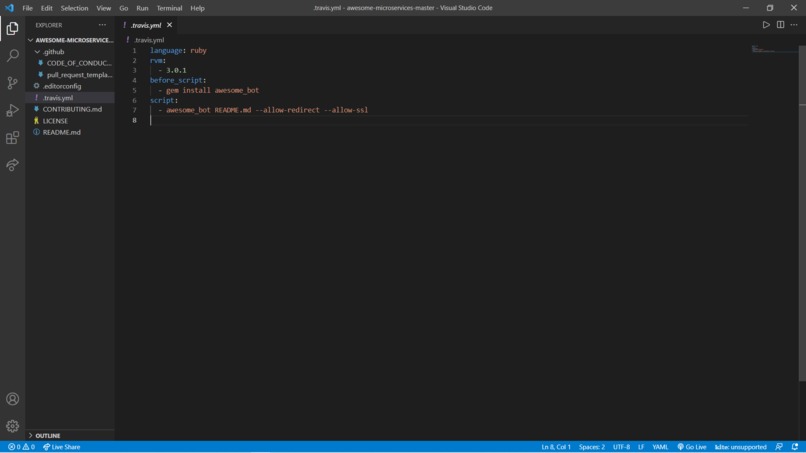Viewport: 806px width, 453px height.
Task: Open the Terminal menu
Action: (169, 8)
